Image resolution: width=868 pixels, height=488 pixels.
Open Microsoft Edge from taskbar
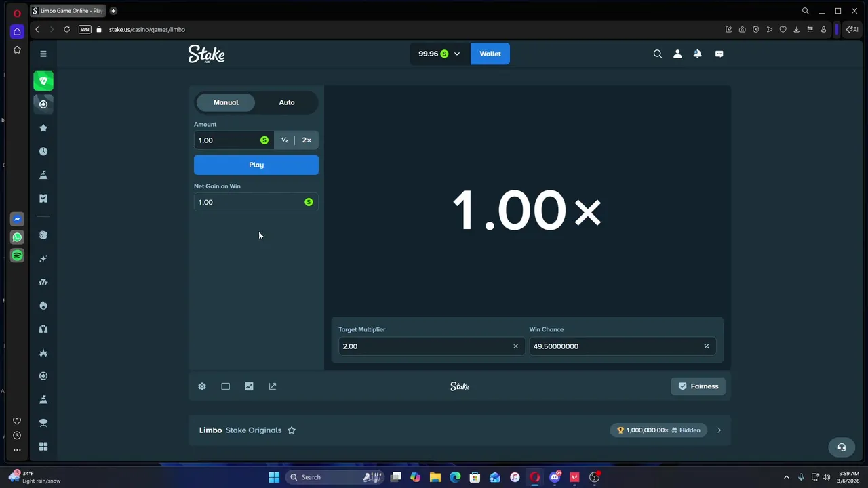coord(455,477)
